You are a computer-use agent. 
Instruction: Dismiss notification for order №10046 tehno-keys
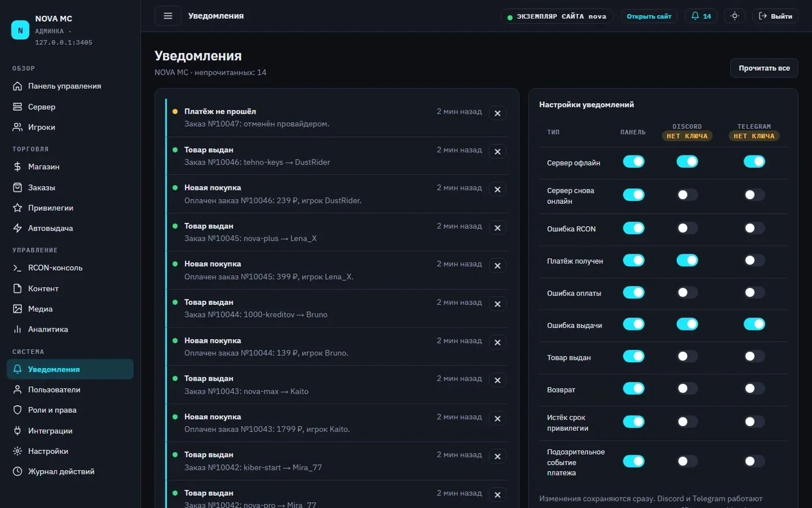[x=498, y=152]
